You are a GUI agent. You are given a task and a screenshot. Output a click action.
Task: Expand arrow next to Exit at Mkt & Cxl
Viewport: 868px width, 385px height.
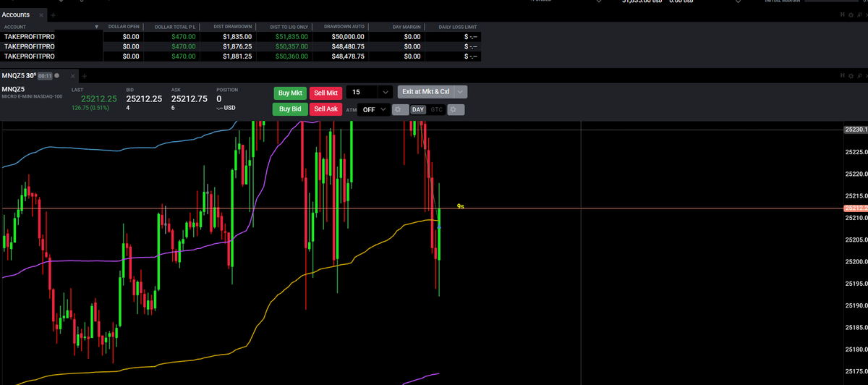(x=461, y=92)
